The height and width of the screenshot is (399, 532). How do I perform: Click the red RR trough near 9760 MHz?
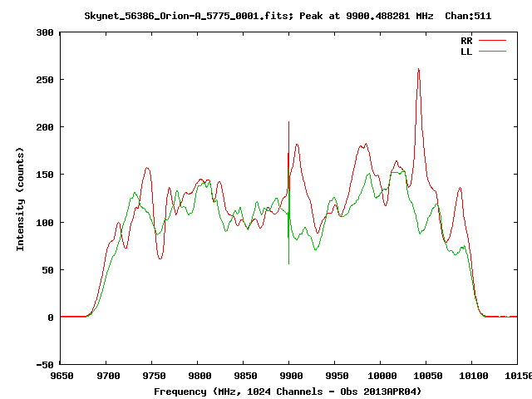[160, 259]
